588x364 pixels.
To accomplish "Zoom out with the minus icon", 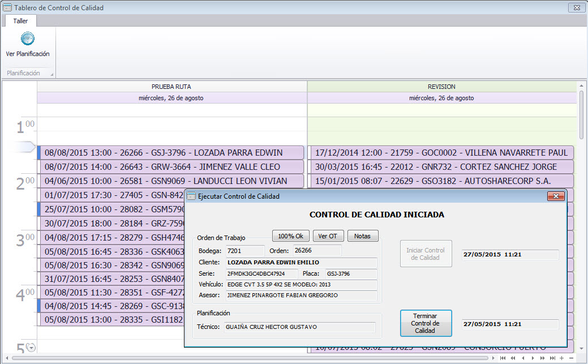I will coord(571,358).
